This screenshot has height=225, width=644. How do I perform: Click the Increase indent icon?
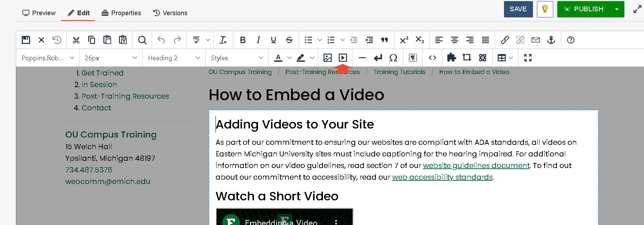[x=369, y=40]
